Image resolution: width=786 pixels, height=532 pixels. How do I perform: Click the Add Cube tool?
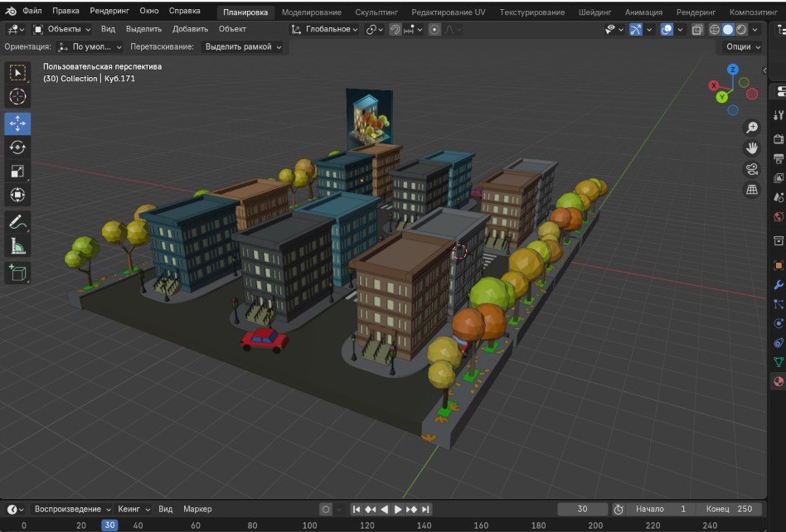17,272
